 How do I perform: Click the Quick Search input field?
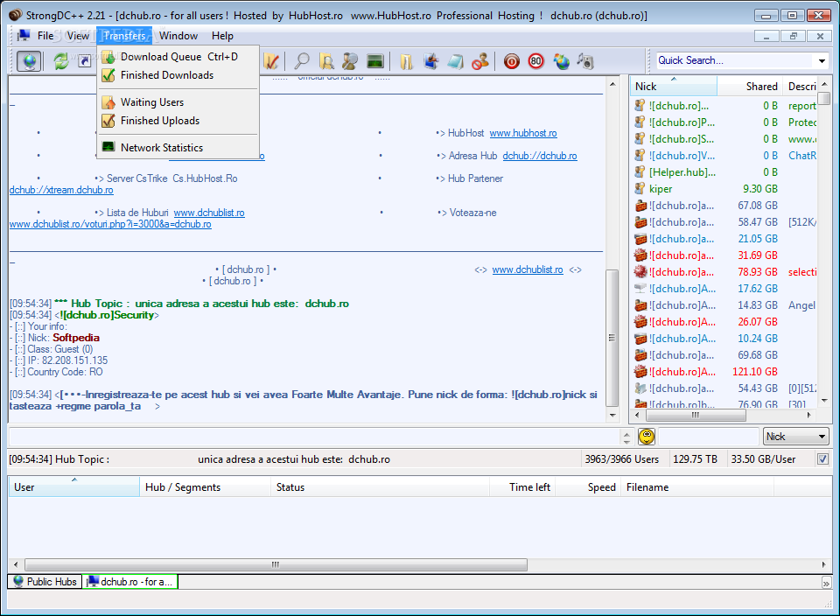(736, 61)
